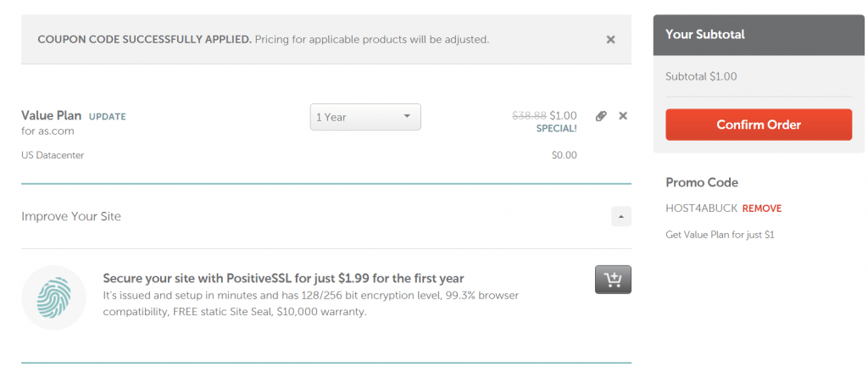868x367 pixels.
Task: Click the Improve Your Site heading
Action: tap(71, 216)
